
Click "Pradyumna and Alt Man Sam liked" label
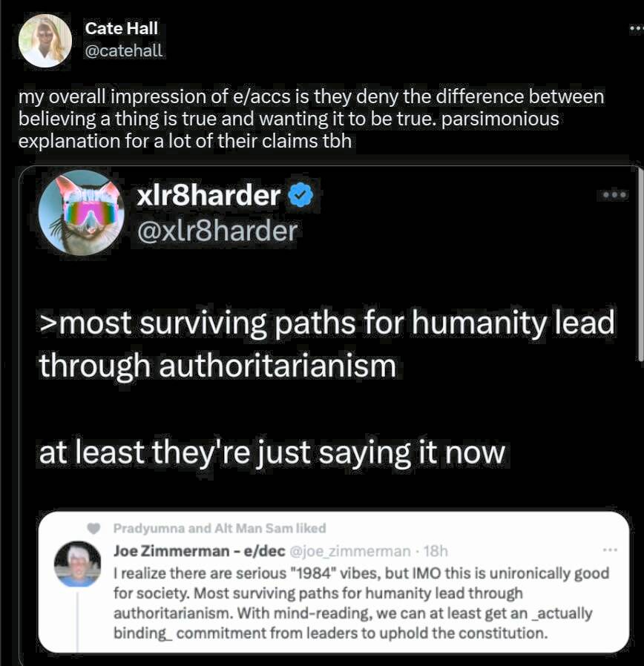pyautogui.click(x=220, y=528)
